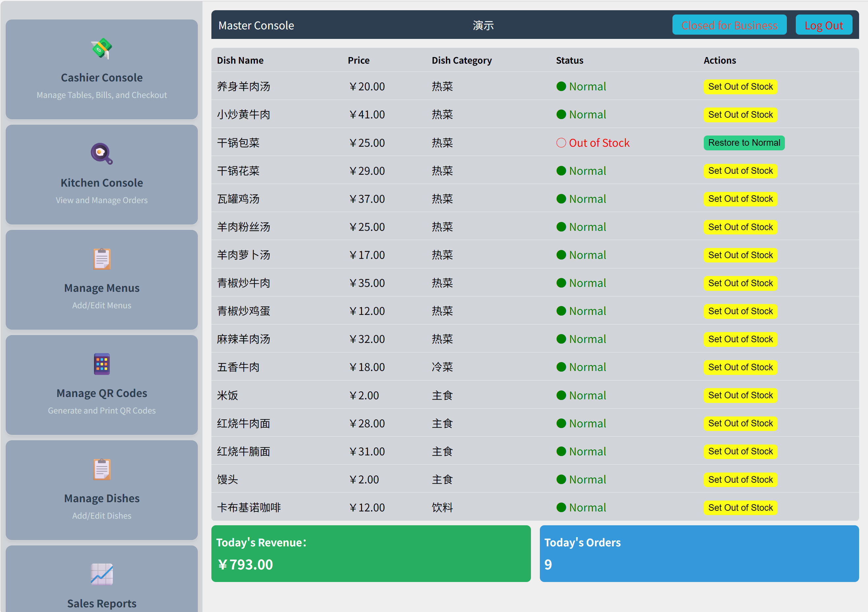This screenshot has height=612, width=868.
Task: Click the Sales Reports chart icon
Action: [101, 574]
